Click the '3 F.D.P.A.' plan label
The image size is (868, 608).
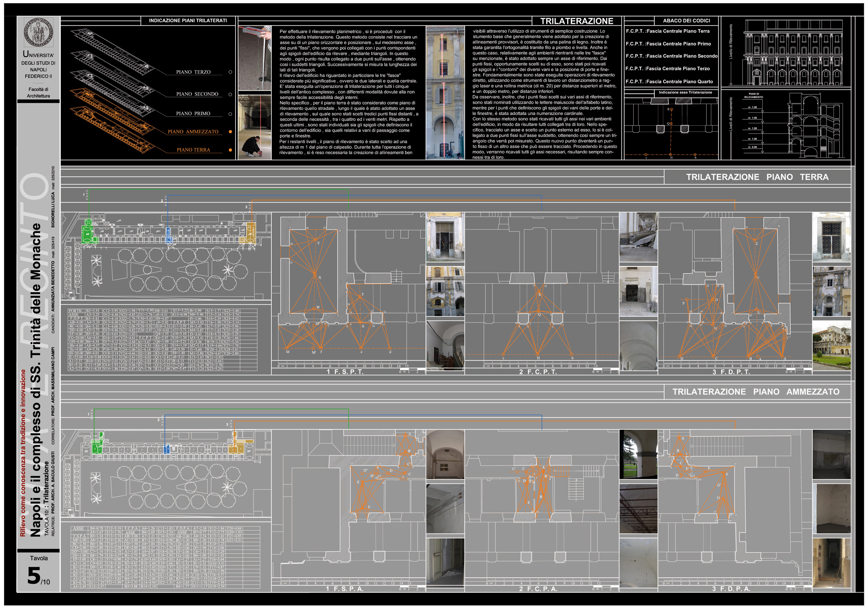[731, 589]
